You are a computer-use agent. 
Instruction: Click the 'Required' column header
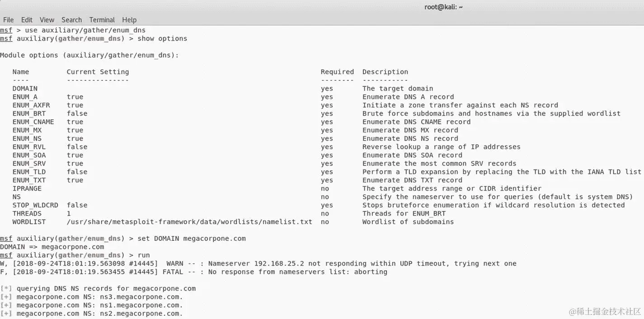337,72
